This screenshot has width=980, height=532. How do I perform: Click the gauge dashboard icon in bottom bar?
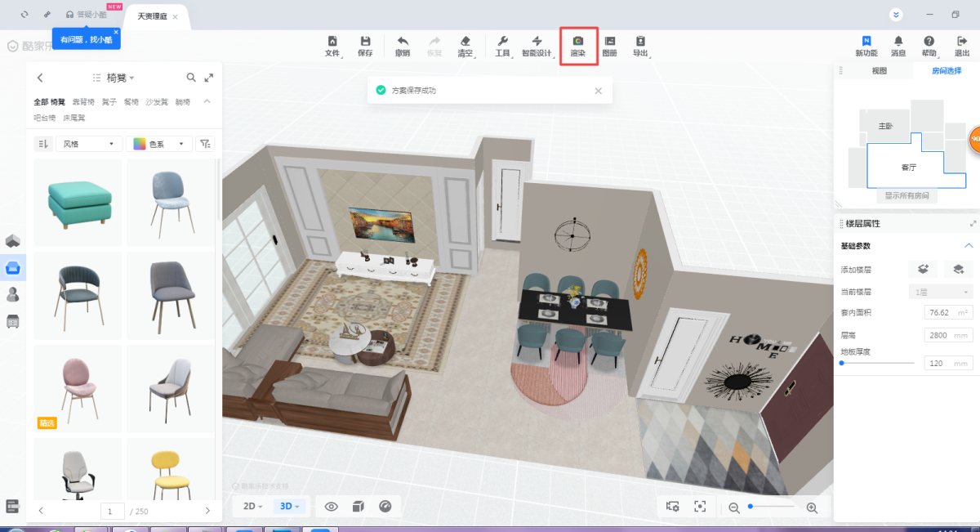point(385,507)
